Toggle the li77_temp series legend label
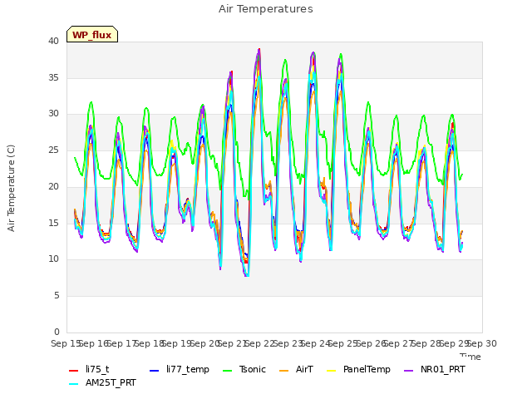The image size is (532, 399). pyautogui.click(x=188, y=369)
